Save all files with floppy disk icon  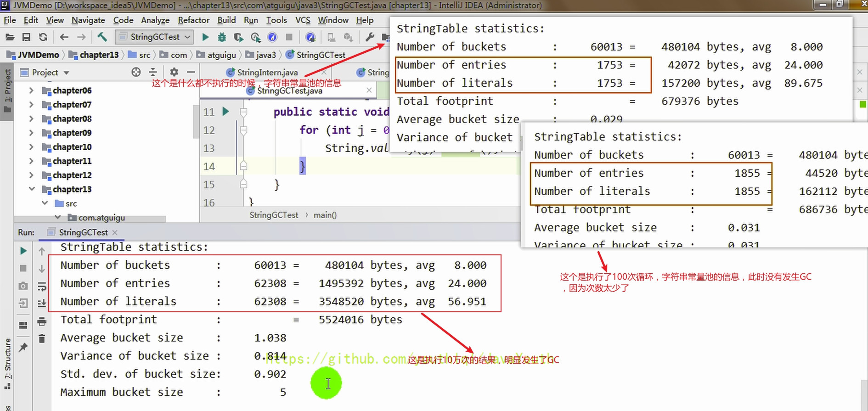[26, 37]
